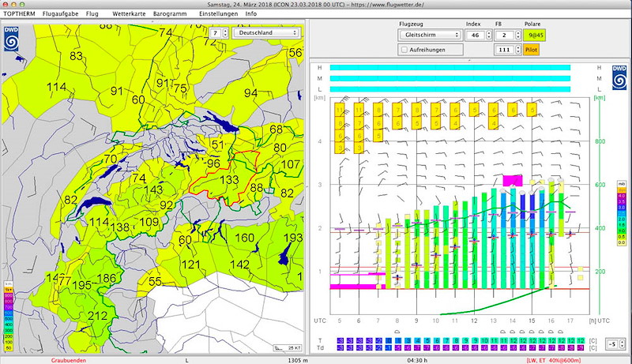This screenshot has width=632, height=364.
Task: Click the 111 value stepper
Action: coord(518,50)
